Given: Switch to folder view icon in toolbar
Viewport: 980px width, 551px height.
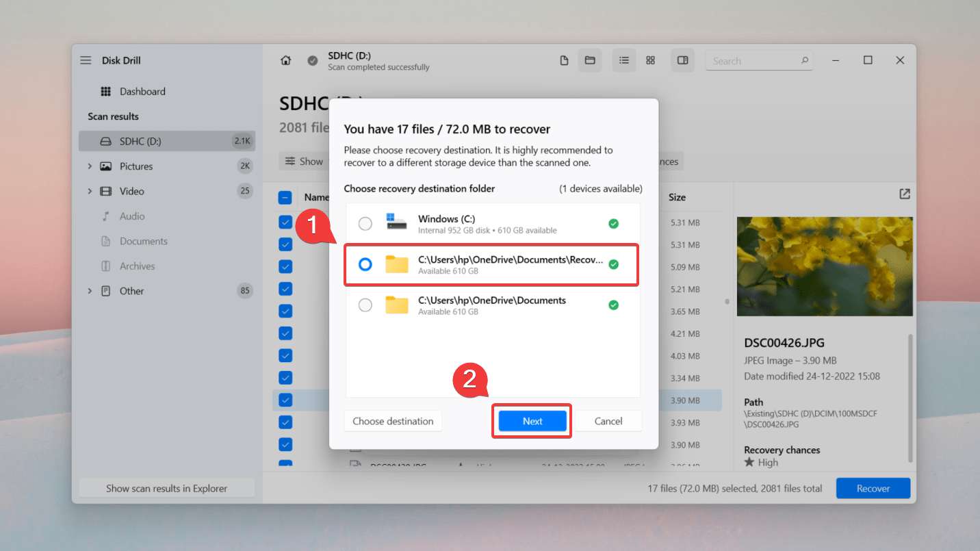Looking at the screenshot, I should [589, 60].
